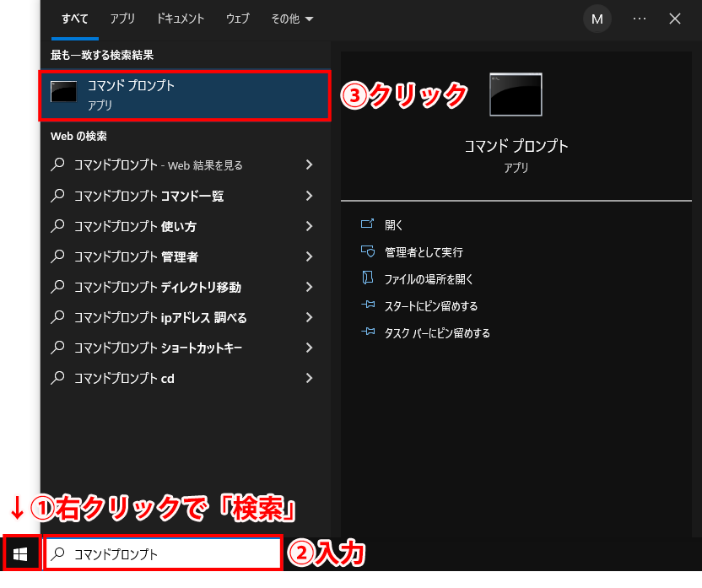
Task: Switch to the アプリ tab
Action: [122, 19]
